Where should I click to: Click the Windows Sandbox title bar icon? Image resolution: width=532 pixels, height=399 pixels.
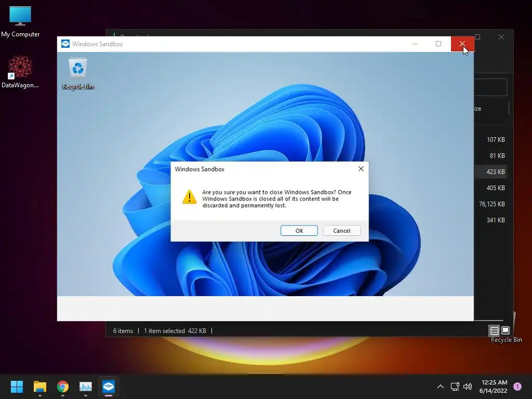click(65, 44)
